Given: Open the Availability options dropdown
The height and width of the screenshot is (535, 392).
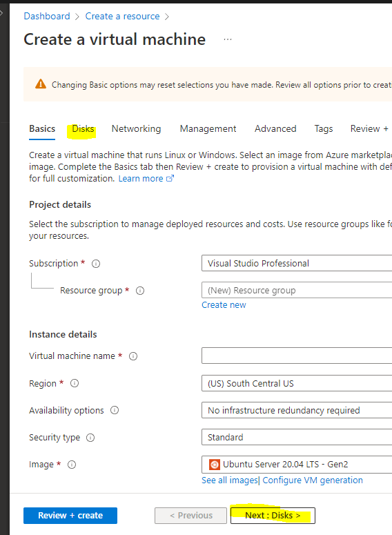Looking at the screenshot, I should [297, 410].
